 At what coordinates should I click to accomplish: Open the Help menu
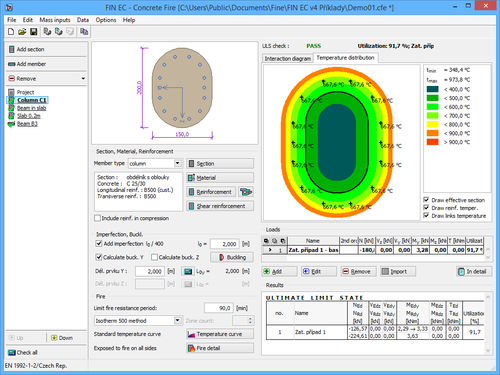pos(129,20)
